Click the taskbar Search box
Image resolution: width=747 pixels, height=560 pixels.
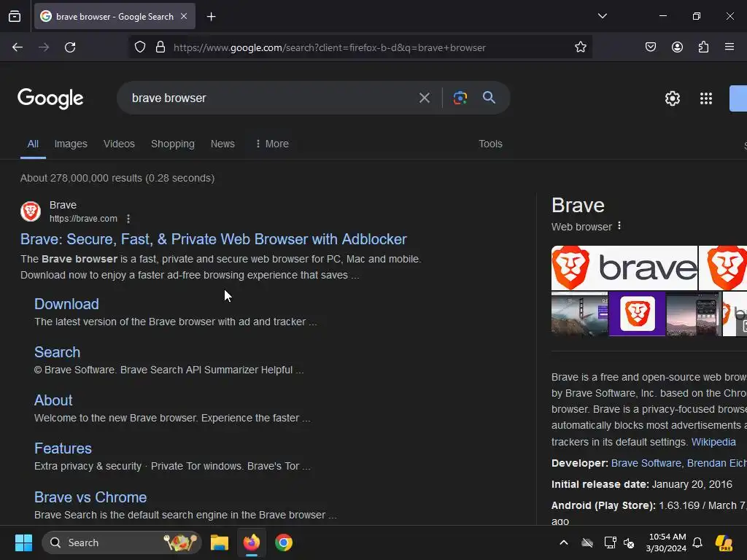pyautogui.click(x=122, y=542)
